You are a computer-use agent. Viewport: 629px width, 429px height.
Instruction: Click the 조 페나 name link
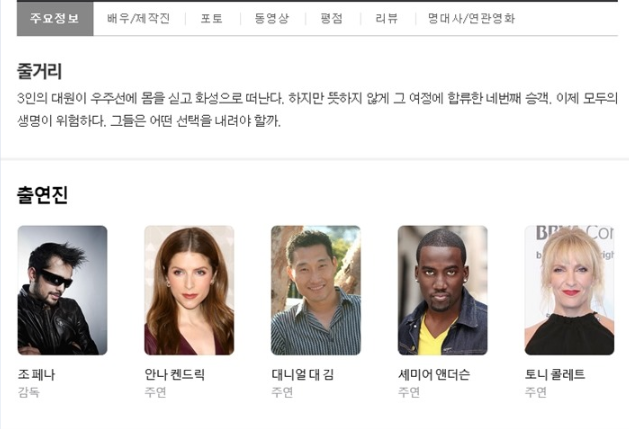(x=36, y=375)
